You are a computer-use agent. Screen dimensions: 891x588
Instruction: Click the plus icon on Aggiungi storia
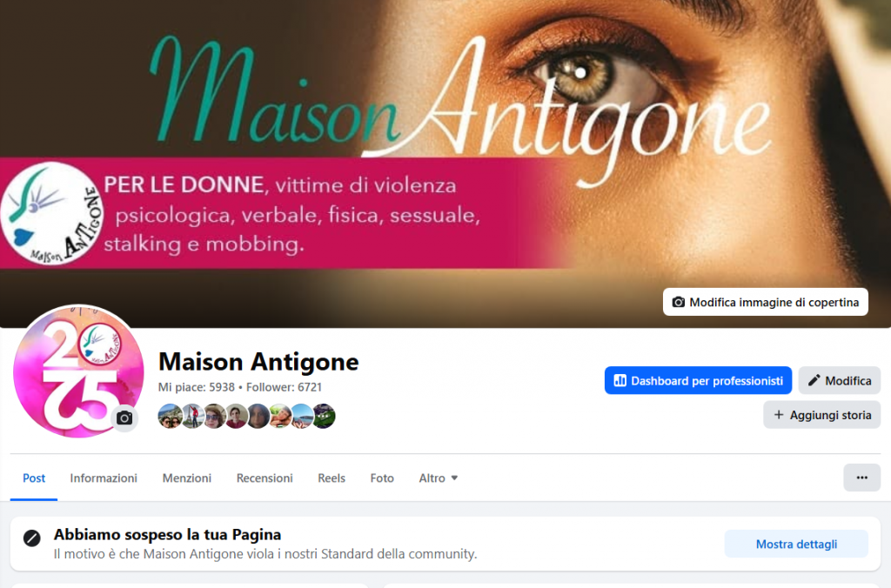(779, 415)
